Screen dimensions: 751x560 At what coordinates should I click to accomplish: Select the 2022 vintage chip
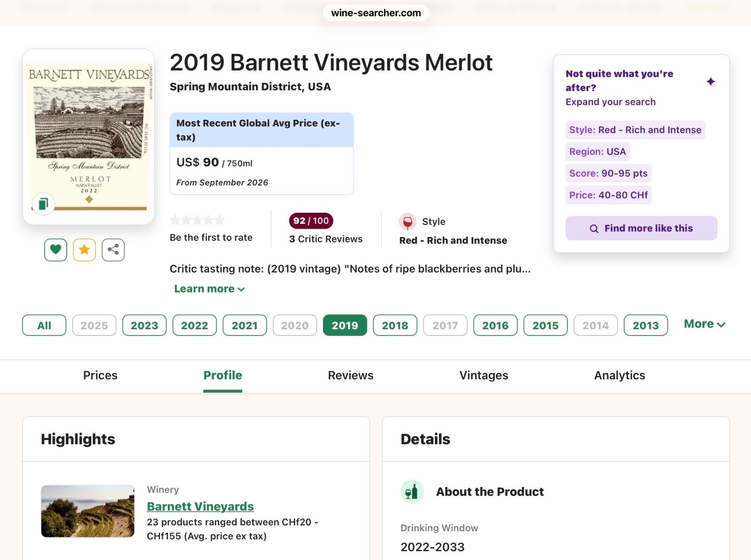point(194,325)
